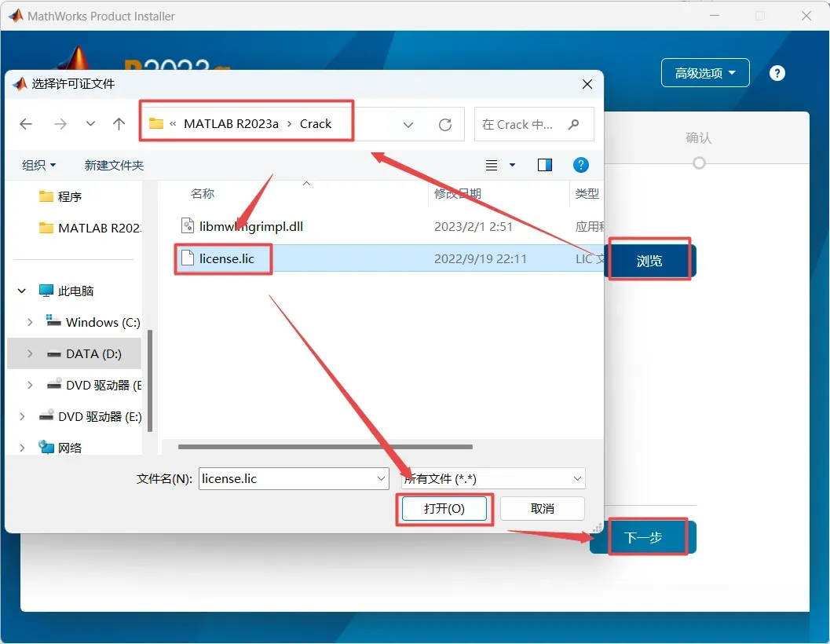This screenshot has height=644, width=830.
Task: Open the 组织 menu
Action: click(x=38, y=165)
